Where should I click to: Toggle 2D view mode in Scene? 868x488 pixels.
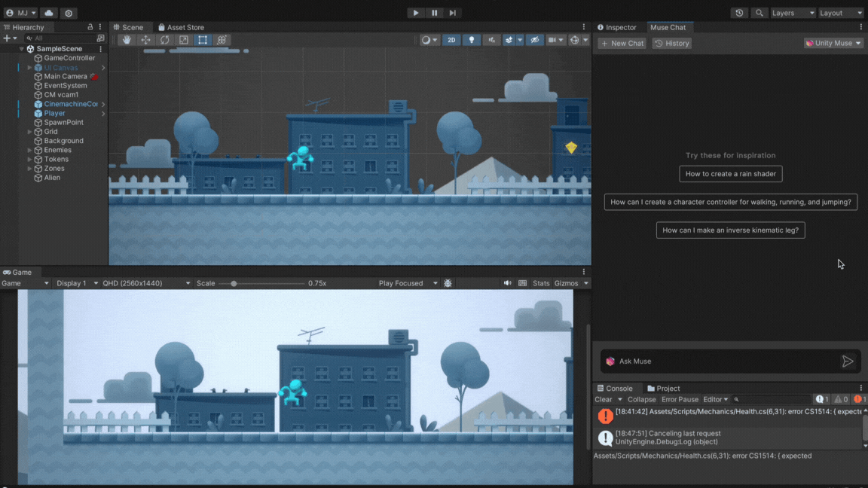(451, 40)
